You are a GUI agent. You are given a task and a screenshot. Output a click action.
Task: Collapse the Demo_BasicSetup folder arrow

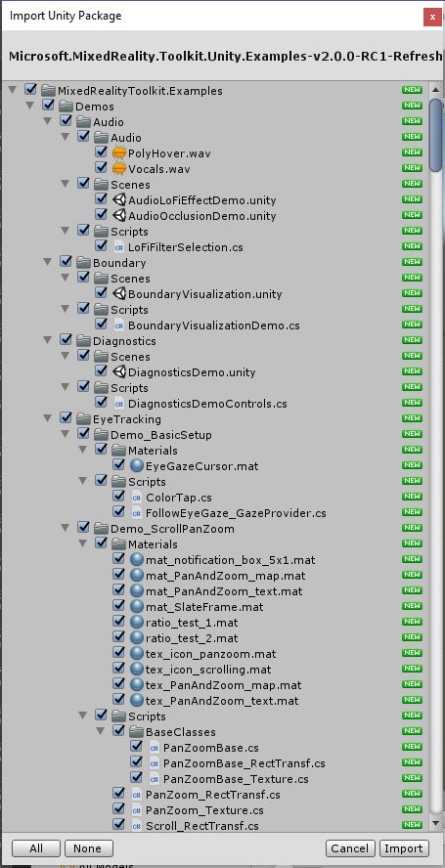pyautogui.click(x=66, y=434)
